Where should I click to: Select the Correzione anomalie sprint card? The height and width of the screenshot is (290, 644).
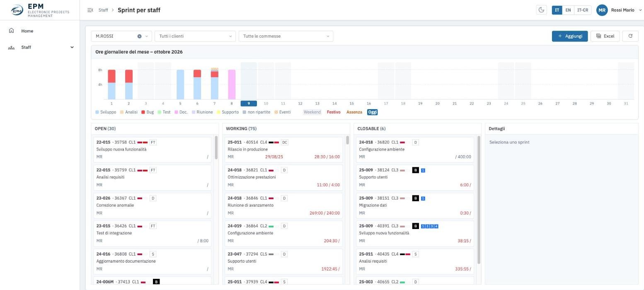[153, 205]
